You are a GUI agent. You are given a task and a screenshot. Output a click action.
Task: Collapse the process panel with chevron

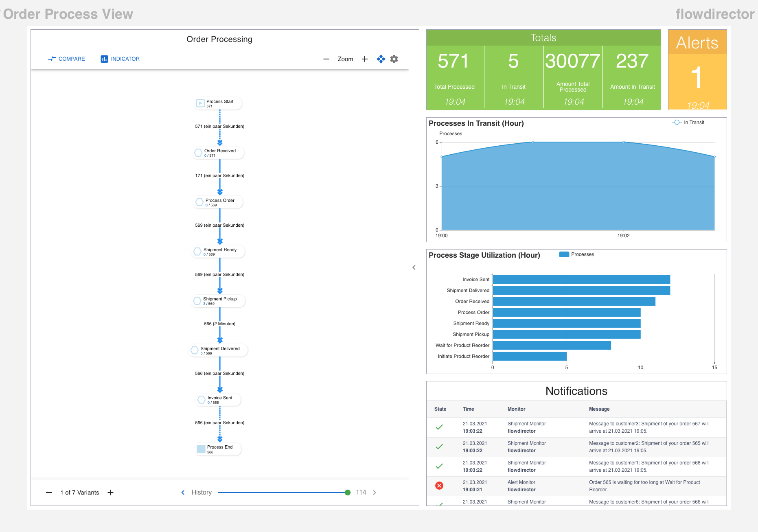click(x=414, y=267)
